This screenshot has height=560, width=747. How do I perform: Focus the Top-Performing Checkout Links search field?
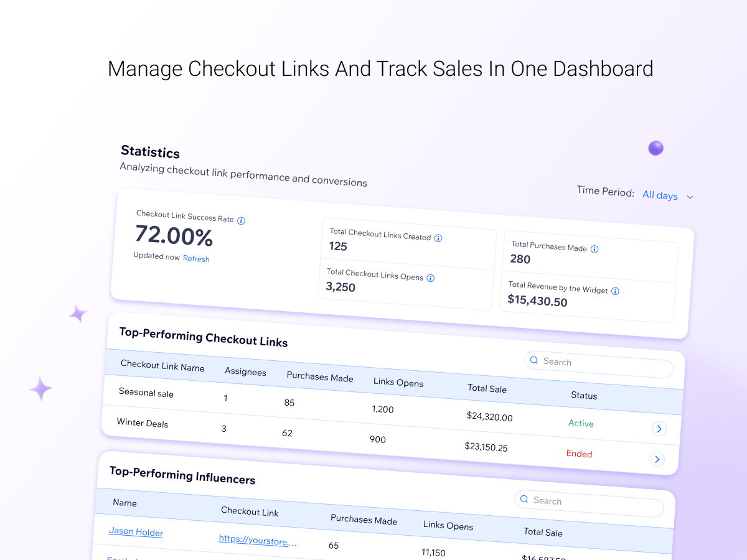pos(599,365)
